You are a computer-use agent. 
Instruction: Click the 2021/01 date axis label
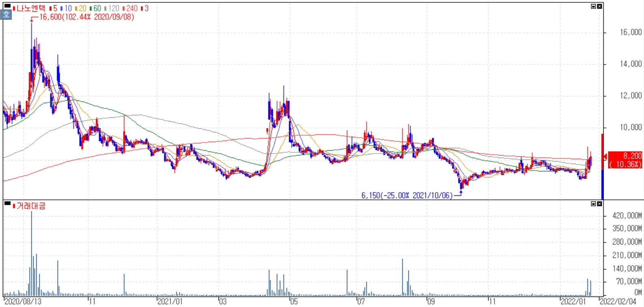(x=170, y=301)
